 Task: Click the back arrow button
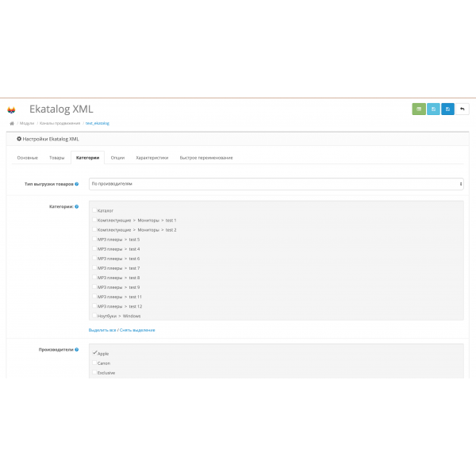click(462, 109)
